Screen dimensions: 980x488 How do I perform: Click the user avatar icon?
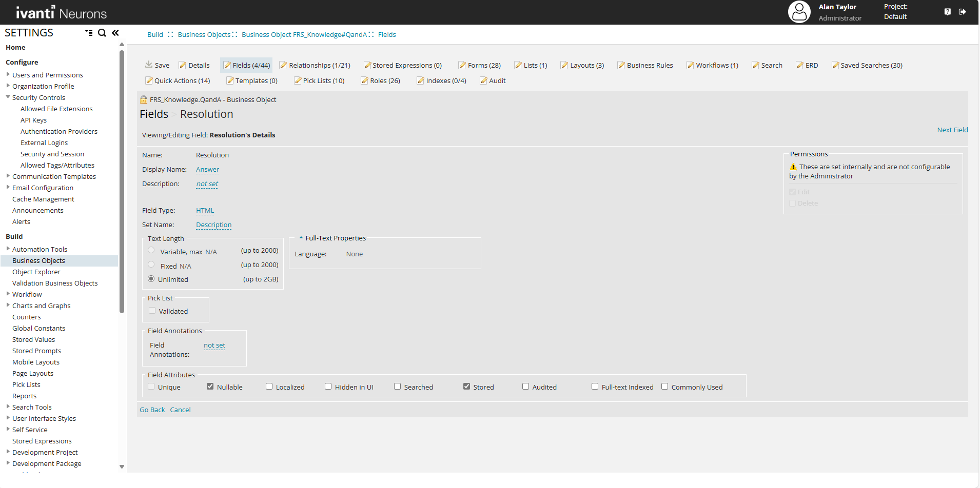[x=799, y=12]
